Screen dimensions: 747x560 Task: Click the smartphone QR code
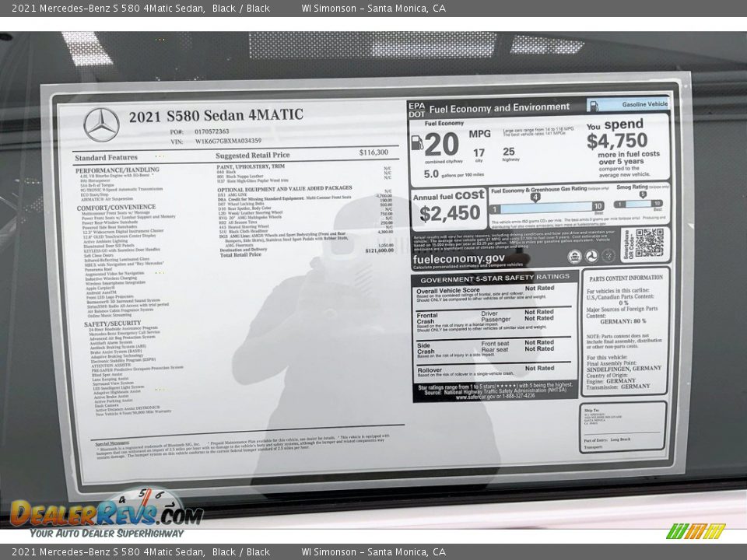(649, 243)
